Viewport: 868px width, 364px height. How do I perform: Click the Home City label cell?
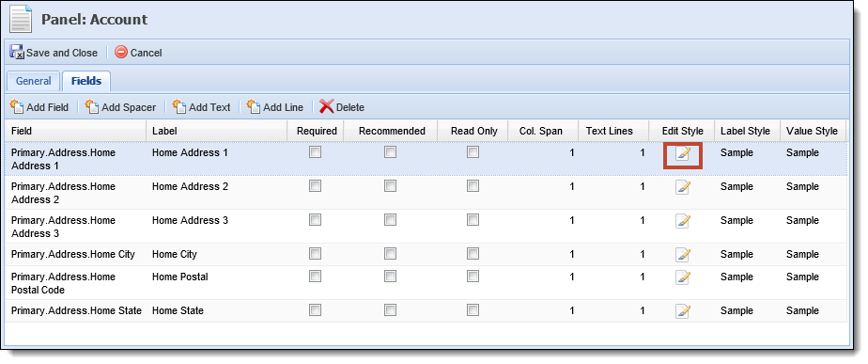(216, 254)
